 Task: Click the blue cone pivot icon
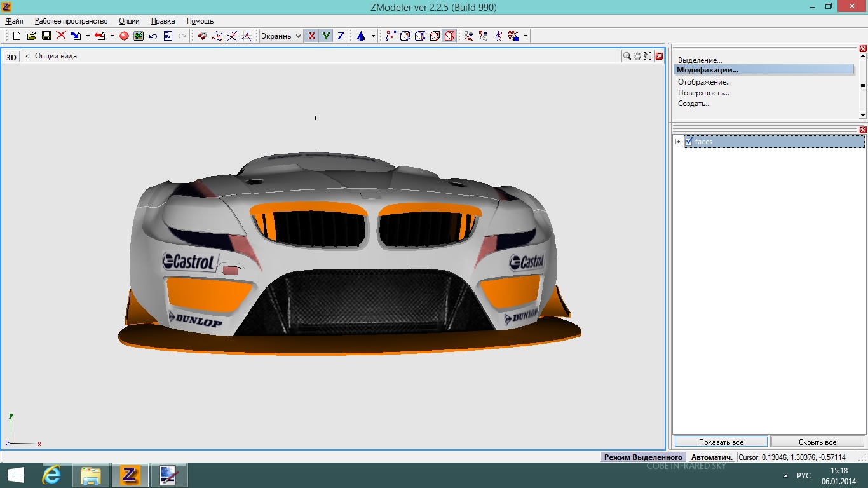coord(361,36)
